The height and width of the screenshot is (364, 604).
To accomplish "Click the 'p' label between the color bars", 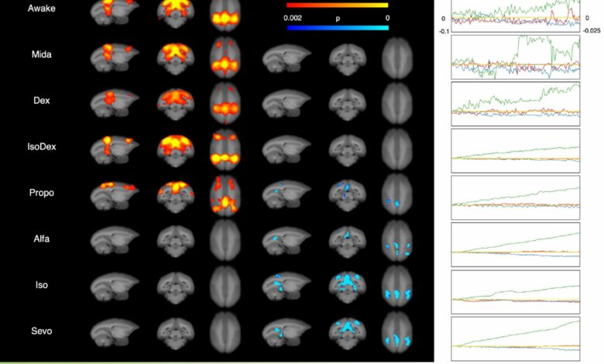I will (x=338, y=18).
